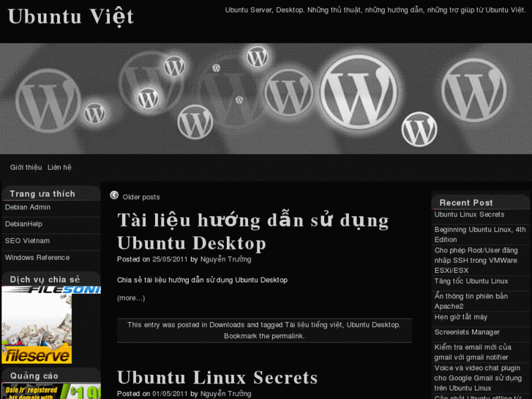
Task: Click the site tagline about Ubuntu Server, Desktop
Action: click(x=375, y=10)
